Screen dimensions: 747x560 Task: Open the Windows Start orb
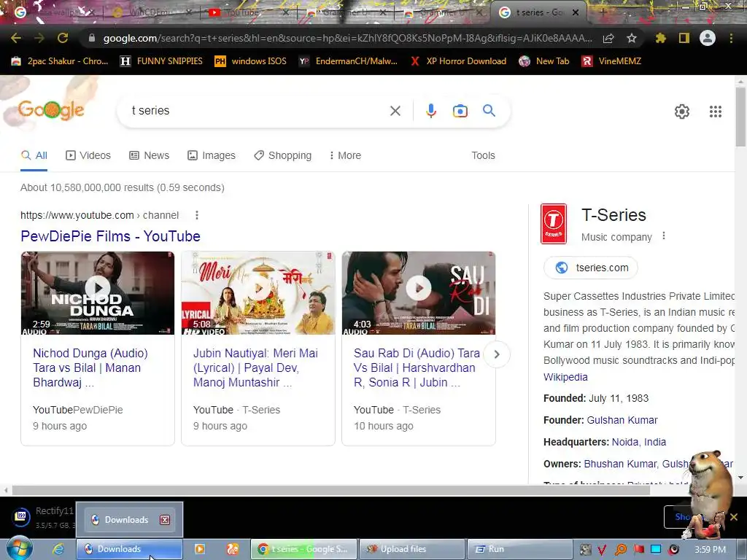[x=19, y=548]
